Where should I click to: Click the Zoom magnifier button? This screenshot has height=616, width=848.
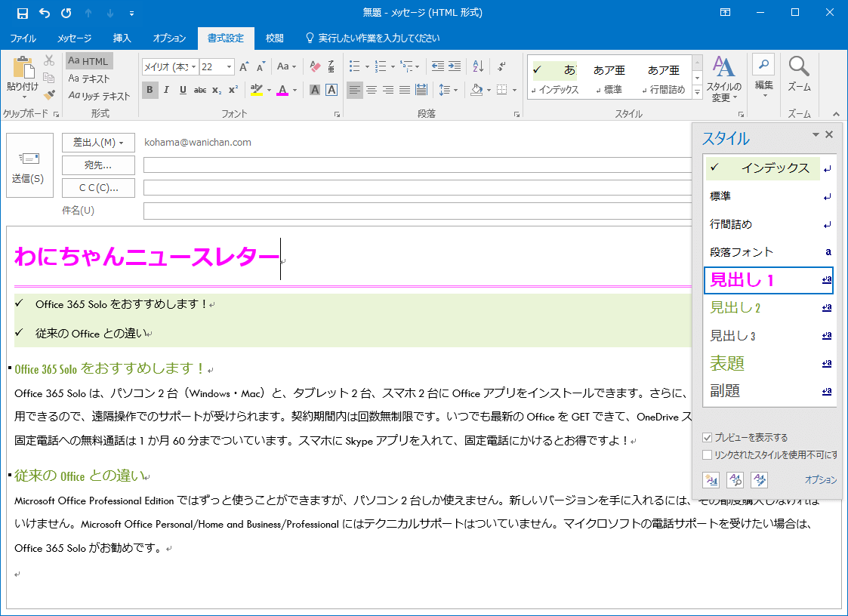(799, 74)
